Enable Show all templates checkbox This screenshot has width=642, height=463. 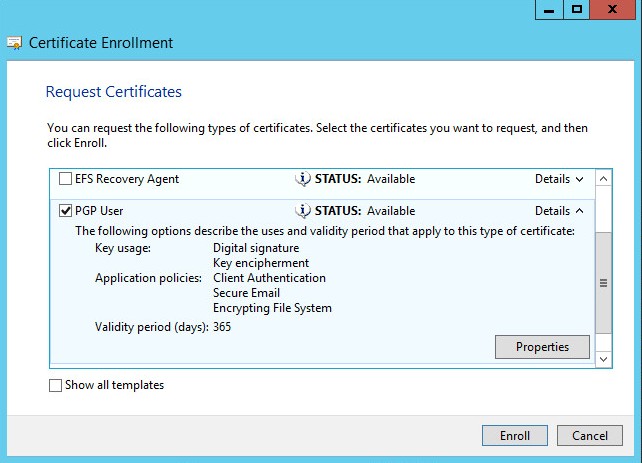[x=55, y=385]
